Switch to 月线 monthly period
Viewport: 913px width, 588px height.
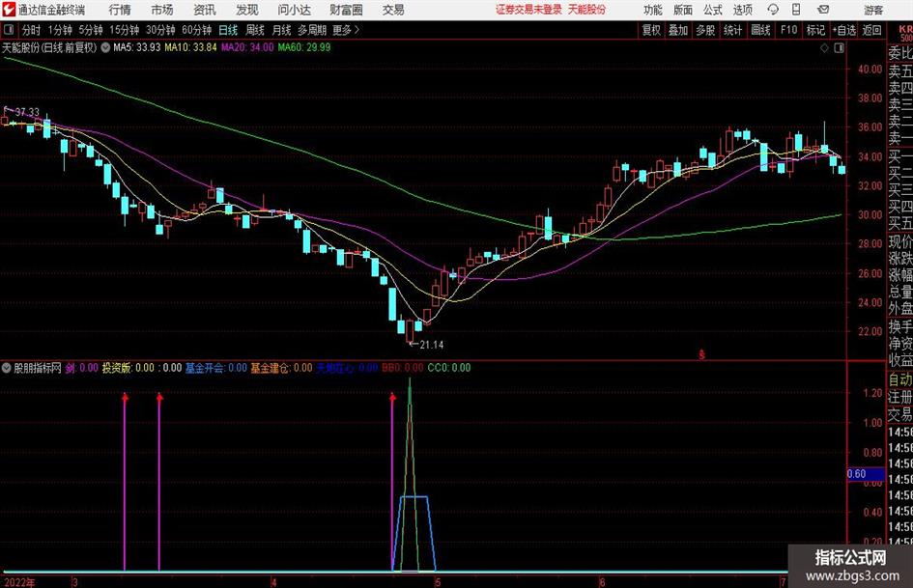tap(281, 30)
